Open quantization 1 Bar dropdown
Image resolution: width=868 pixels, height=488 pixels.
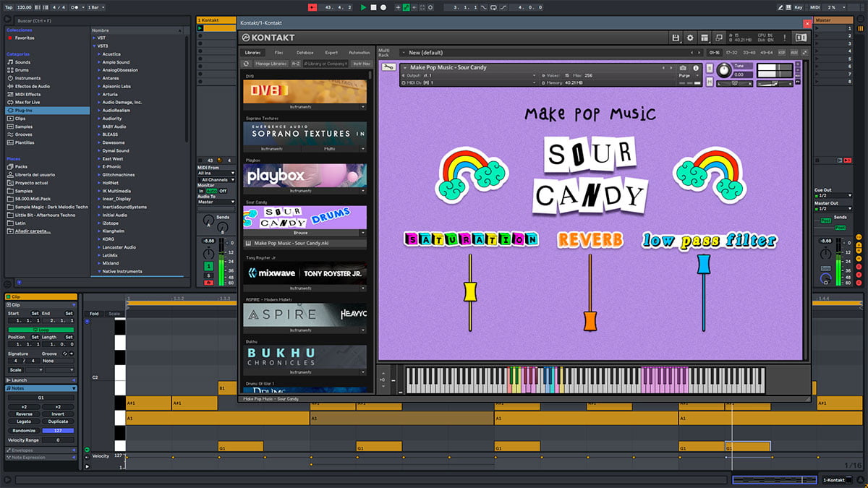[95, 7]
